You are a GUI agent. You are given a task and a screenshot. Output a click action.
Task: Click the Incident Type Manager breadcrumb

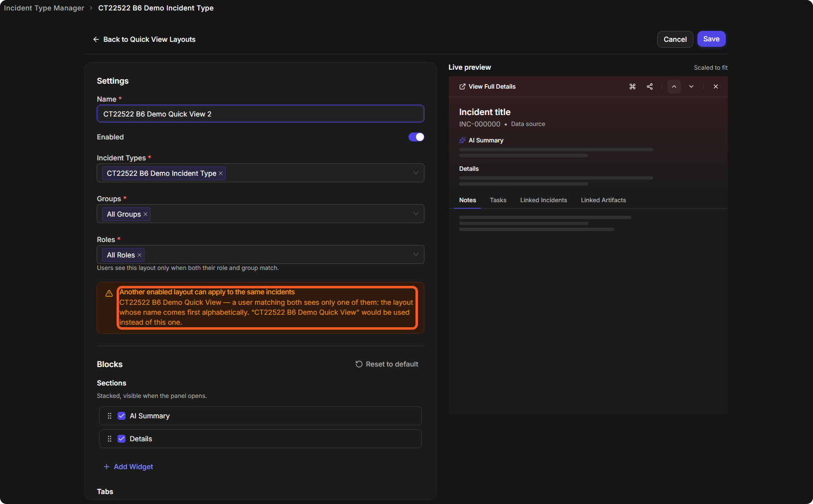(x=44, y=8)
